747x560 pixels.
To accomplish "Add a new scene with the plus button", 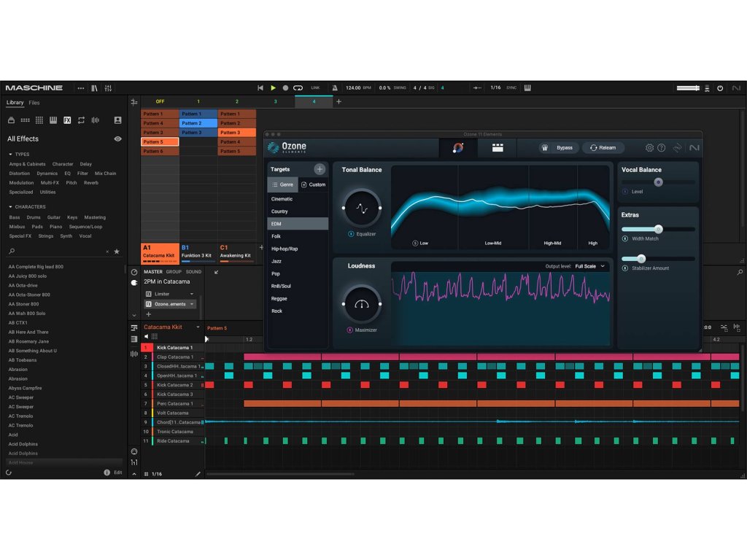I will (x=338, y=101).
